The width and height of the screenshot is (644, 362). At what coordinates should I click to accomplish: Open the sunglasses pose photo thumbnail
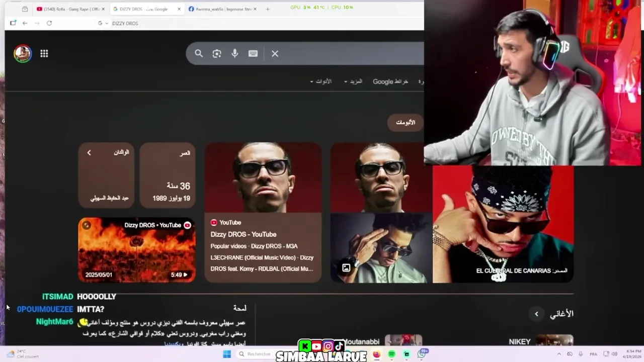pos(381,248)
